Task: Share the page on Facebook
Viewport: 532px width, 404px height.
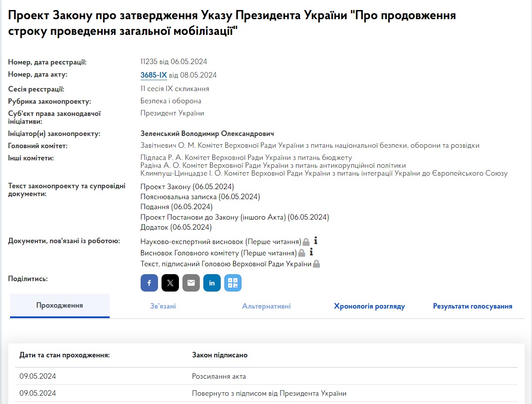Action: coord(149,283)
